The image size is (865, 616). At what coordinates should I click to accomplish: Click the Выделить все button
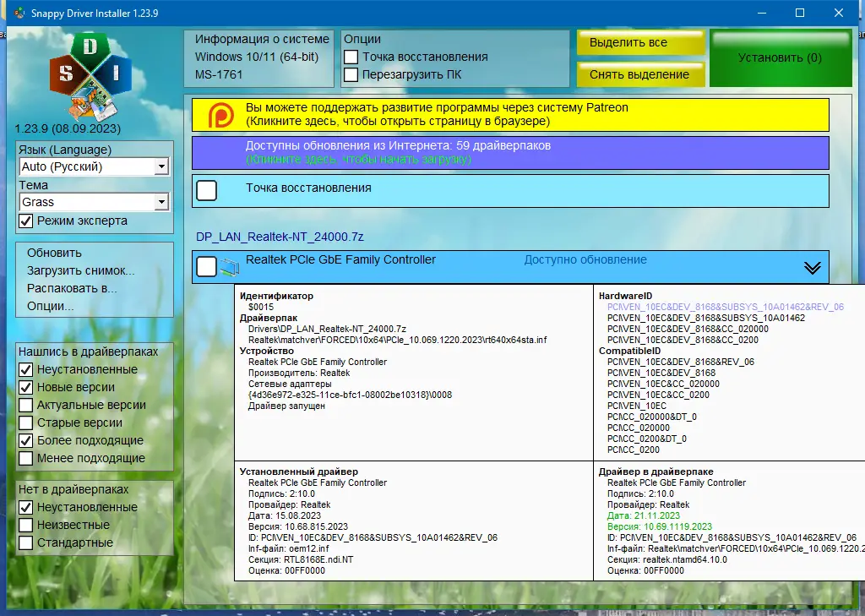[641, 42]
